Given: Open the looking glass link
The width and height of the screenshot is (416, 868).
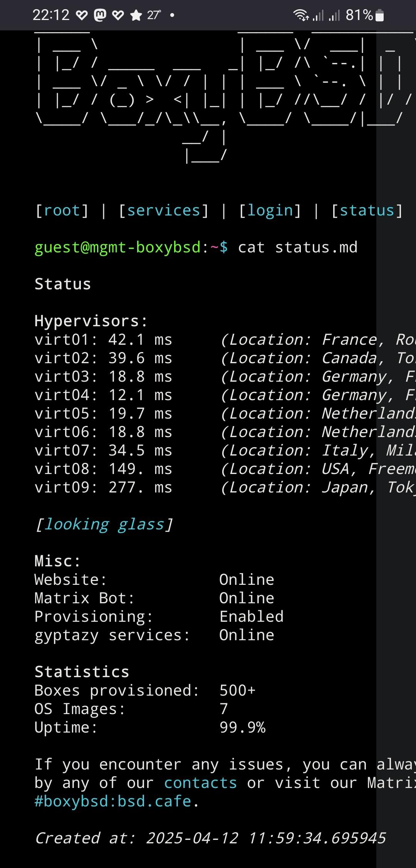Looking at the screenshot, I should pos(104,524).
